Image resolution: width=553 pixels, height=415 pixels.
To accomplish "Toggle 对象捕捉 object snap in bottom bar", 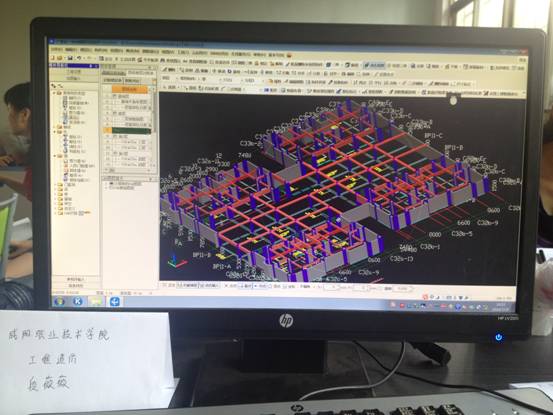I will (187, 285).
